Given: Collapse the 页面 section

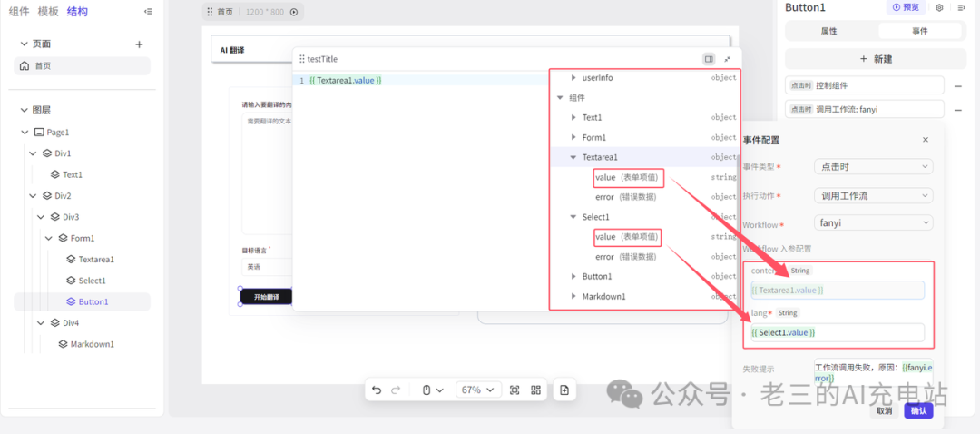Looking at the screenshot, I should [24, 44].
